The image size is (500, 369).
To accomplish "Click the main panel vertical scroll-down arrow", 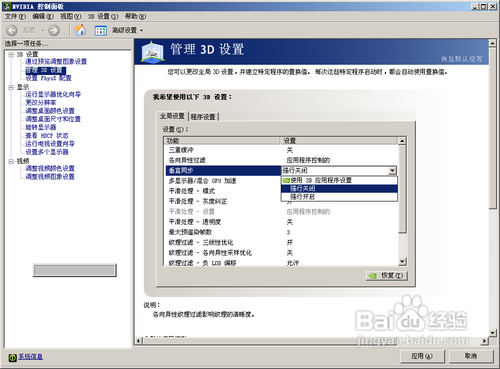I will [493, 332].
